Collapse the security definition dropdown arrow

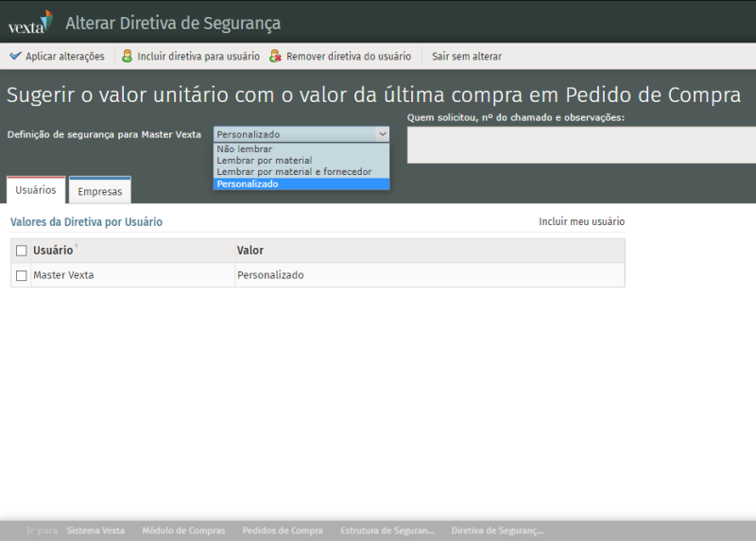coord(382,134)
